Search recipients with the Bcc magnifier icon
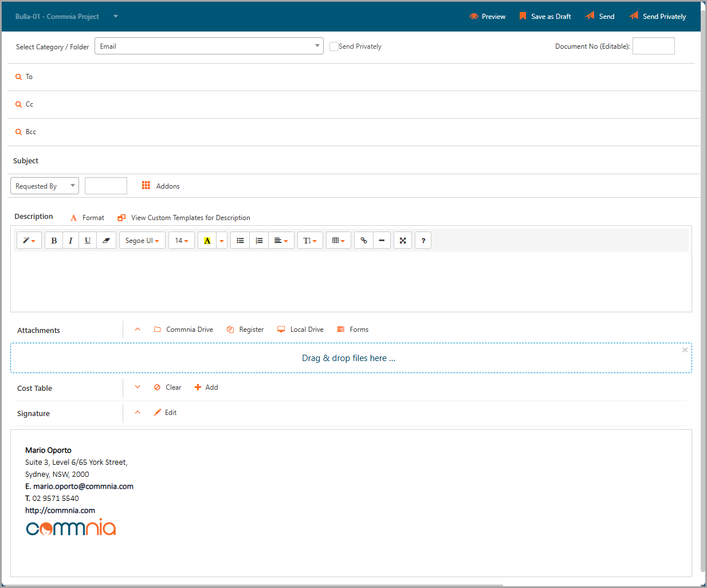 pyautogui.click(x=18, y=132)
